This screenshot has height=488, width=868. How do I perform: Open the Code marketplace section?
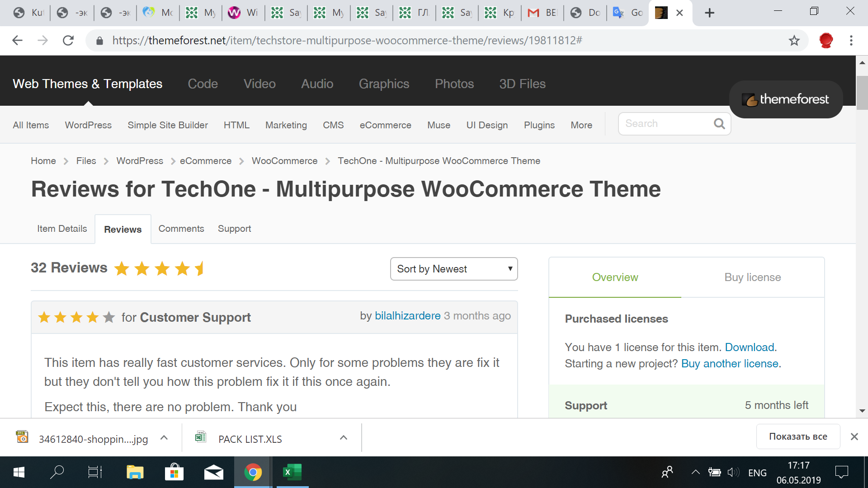point(203,84)
